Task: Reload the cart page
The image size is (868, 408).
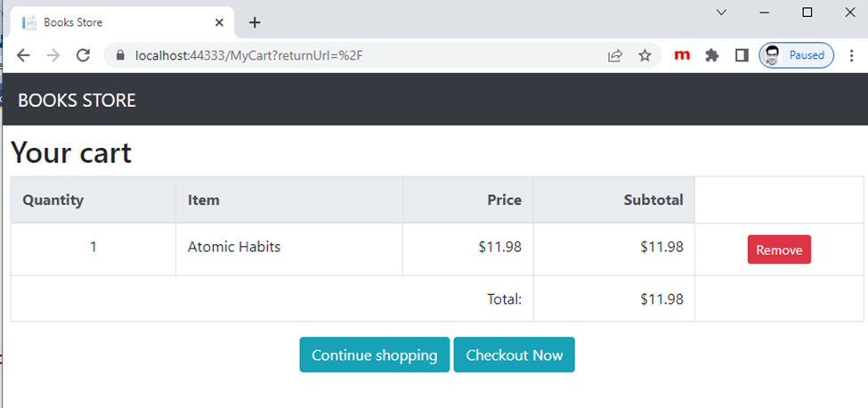Action: point(83,55)
